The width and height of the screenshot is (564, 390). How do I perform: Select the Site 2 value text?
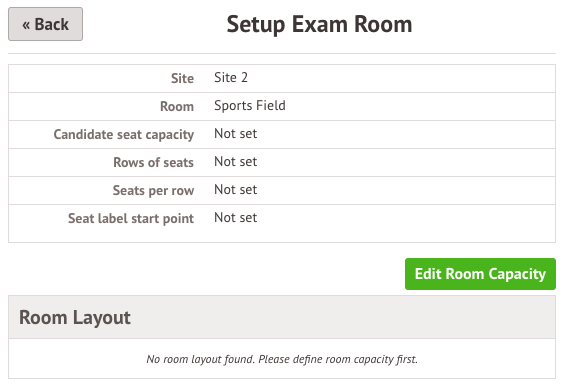(231, 77)
